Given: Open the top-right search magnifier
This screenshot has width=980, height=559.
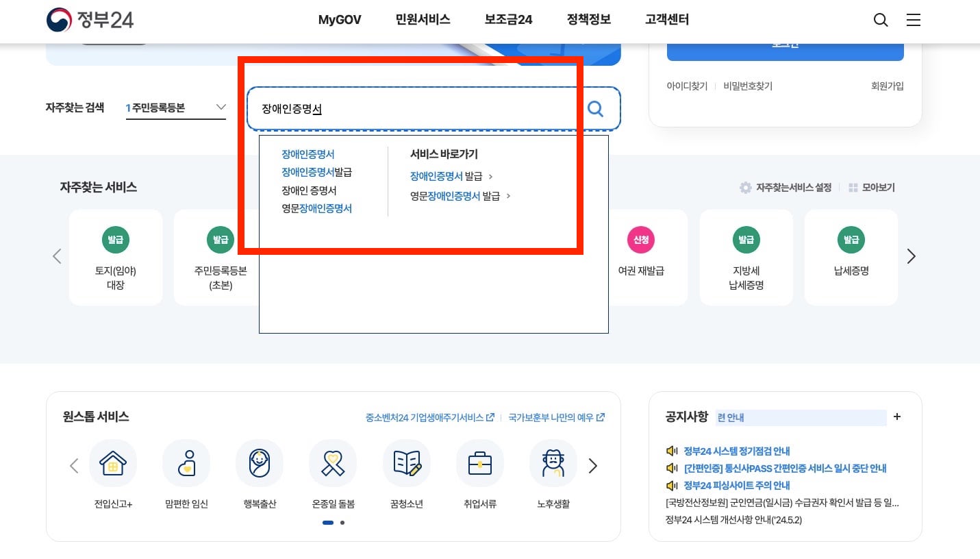Looking at the screenshot, I should pos(881,20).
